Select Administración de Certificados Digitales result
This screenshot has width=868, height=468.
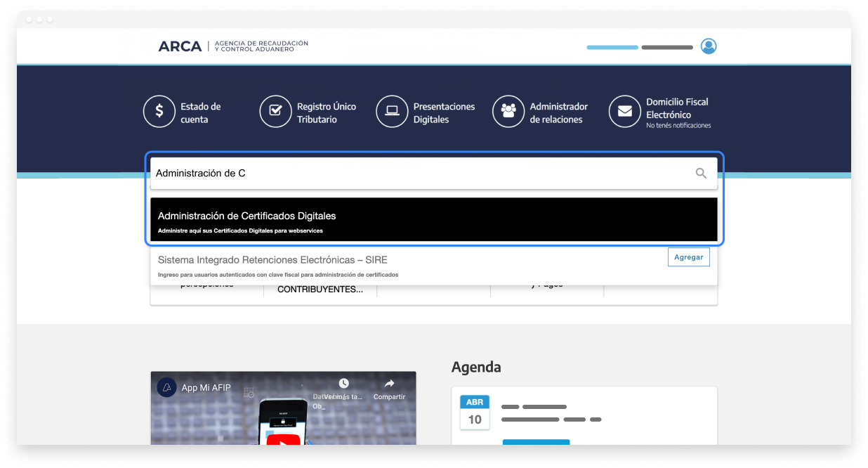(x=434, y=219)
